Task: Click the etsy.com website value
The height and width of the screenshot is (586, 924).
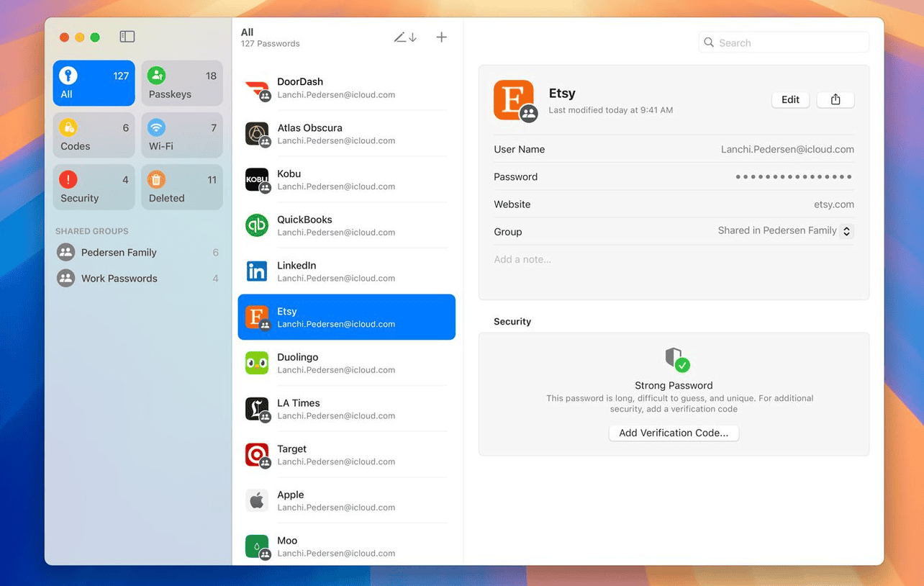Action: point(834,204)
